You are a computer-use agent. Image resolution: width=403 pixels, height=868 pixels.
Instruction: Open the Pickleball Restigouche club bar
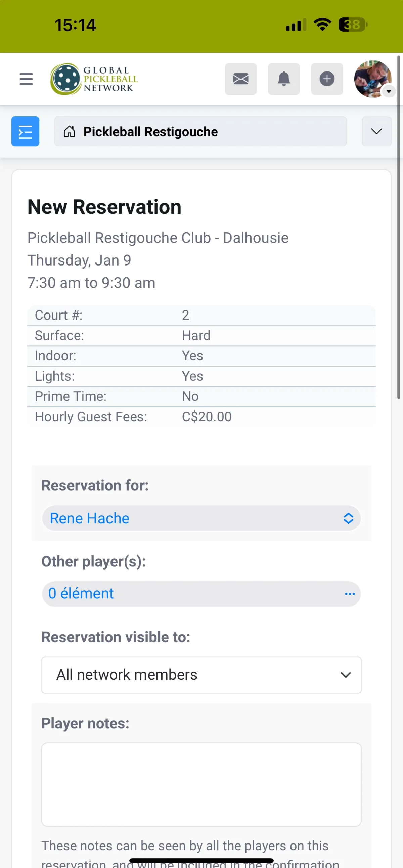(x=200, y=132)
